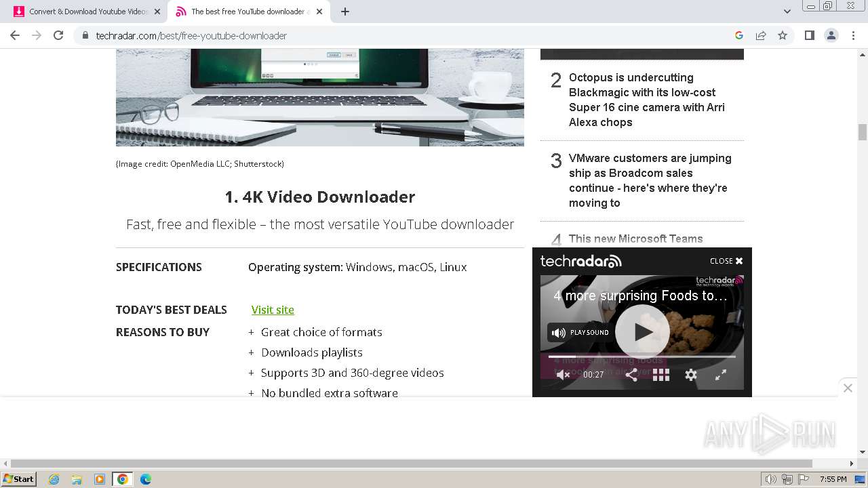Share the video via share icon
Viewport: 868px width, 488px height.
[631, 375]
